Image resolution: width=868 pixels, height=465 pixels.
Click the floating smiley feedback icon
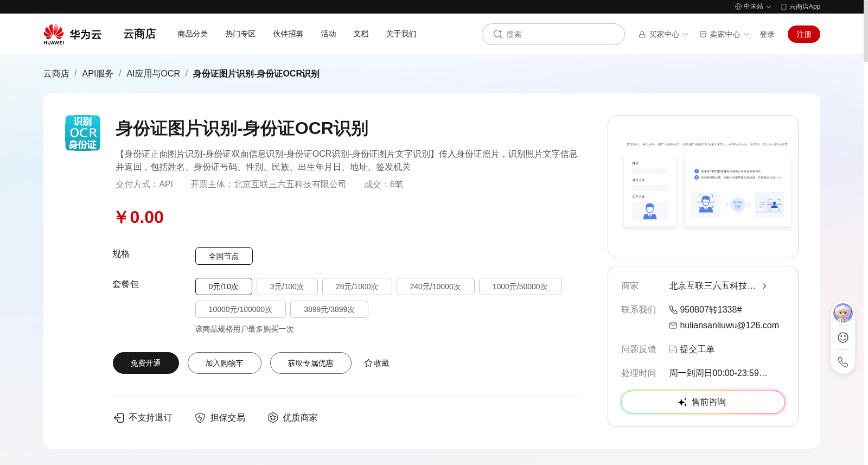[843, 337]
